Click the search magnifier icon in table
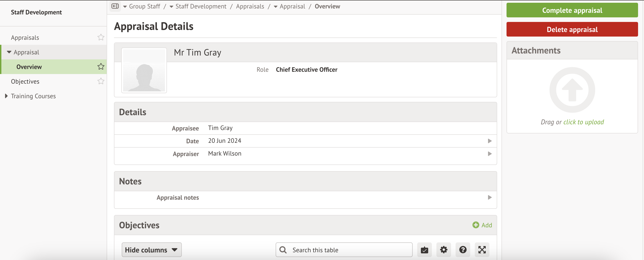The width and height of the screenshot is (644, 260). [x=283, y=249]
